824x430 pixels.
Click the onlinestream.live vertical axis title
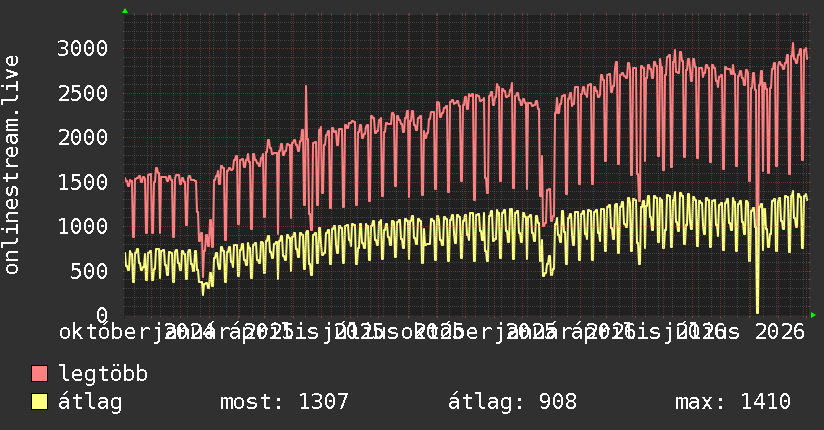[x=11, y=165]
